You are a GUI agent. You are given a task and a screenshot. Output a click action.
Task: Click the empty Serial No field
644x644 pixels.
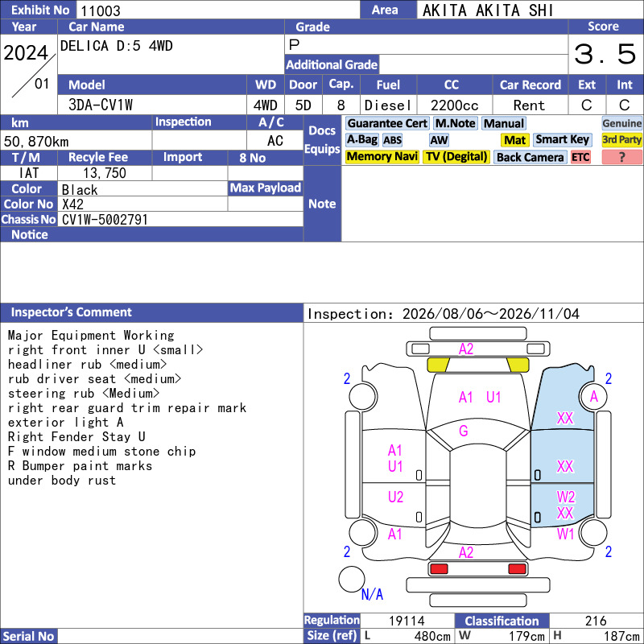(180, 636)
